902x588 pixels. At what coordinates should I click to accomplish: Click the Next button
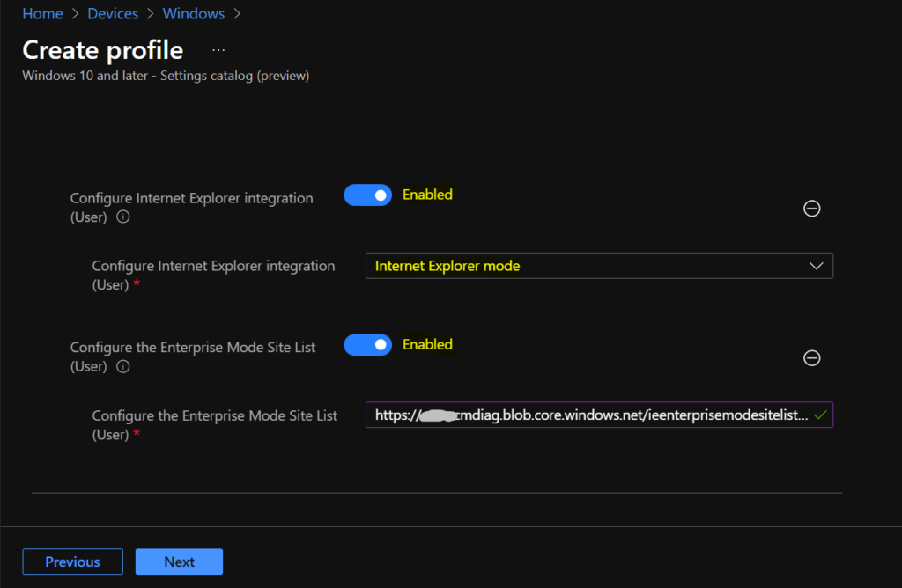[179, 562]
